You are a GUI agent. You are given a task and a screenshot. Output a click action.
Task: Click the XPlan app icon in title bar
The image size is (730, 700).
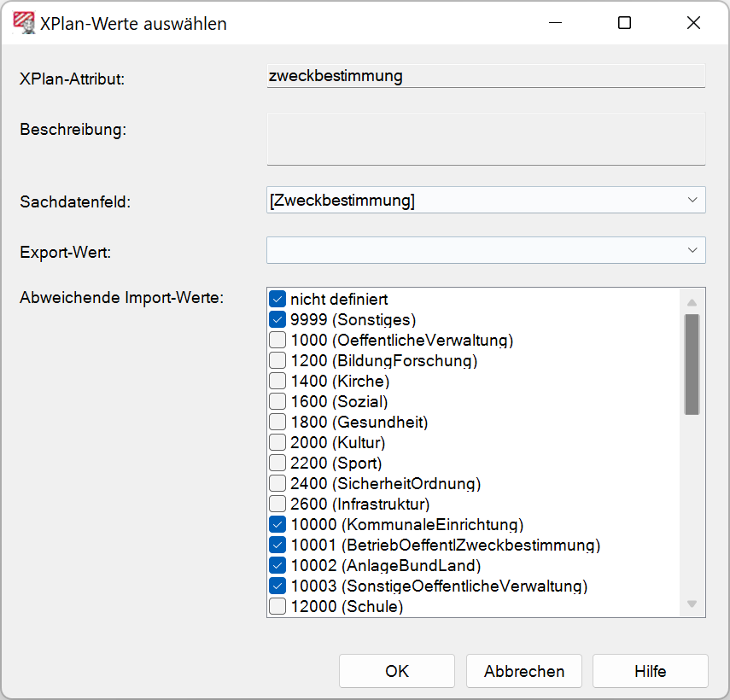pos(24,23)
